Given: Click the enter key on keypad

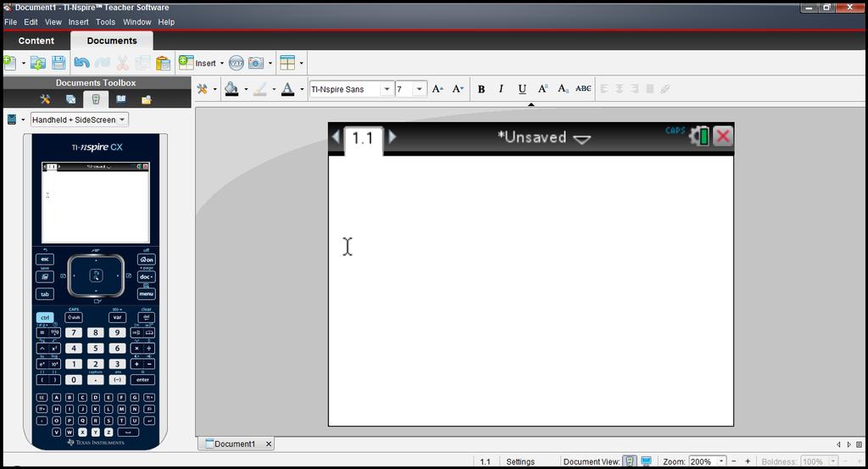Looking at the screenshot, I should pyautogui.click(x=142, y=380).
